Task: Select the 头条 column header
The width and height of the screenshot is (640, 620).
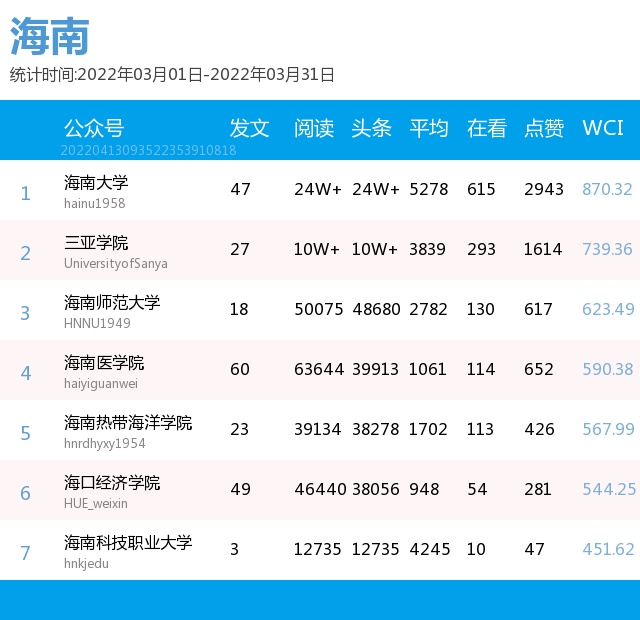Action: 371,128
